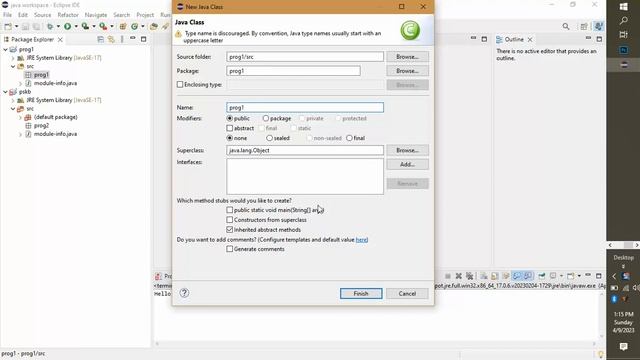
Task: Click Browse next to Source folder
Action: pyautogui.click(x=407, y=57)
